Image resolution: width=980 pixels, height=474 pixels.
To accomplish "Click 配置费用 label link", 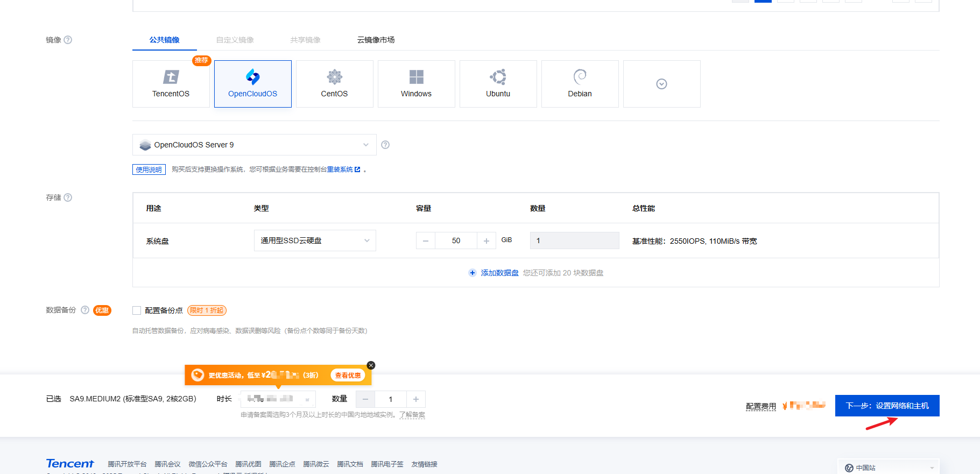I will (x=761, y=406).
